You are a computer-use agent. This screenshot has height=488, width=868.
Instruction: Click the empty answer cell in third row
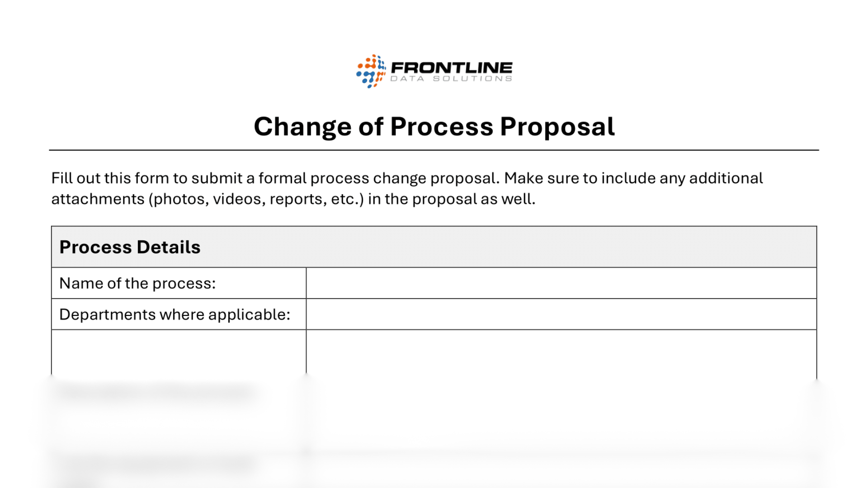(561, 352)
